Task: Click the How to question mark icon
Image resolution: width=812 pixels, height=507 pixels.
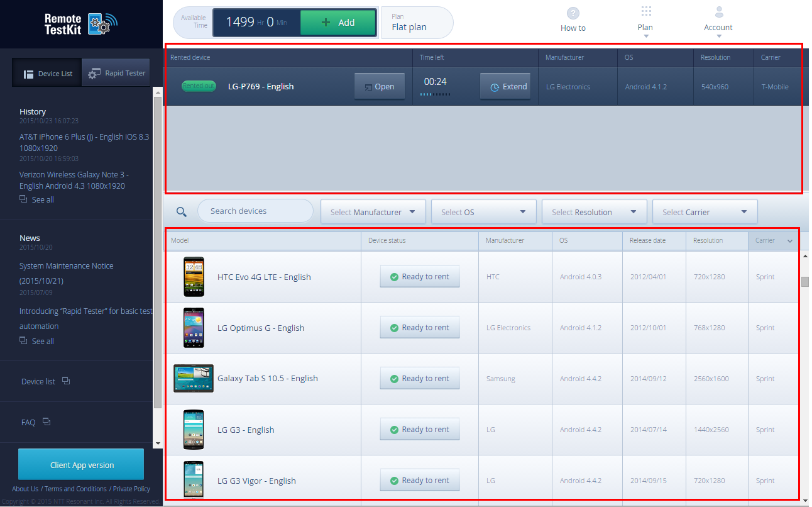Action: tap(573, 13)
